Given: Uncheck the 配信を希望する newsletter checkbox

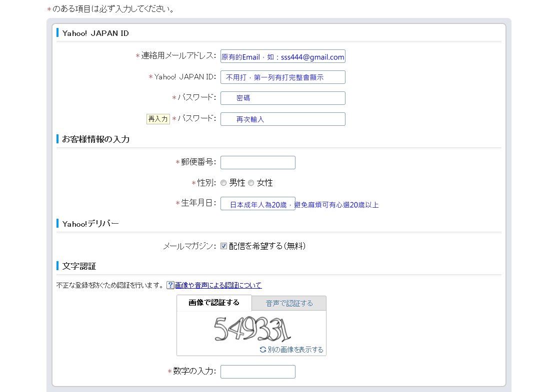Looking at the screenshot, I should (x=224, y=246).
